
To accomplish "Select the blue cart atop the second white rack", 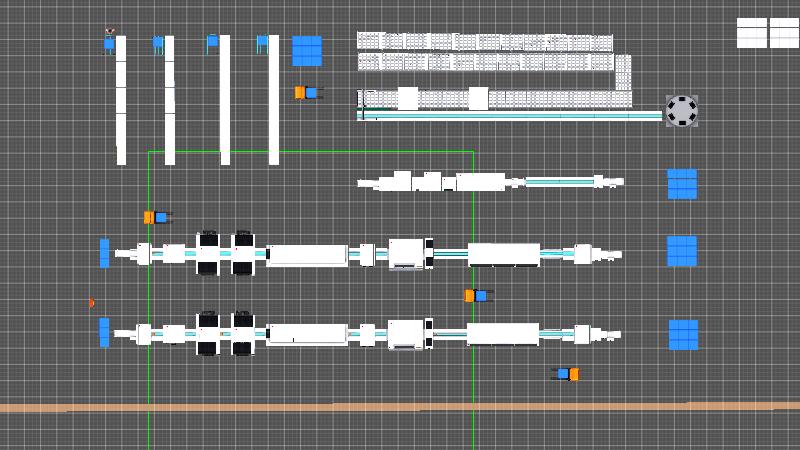I will tap(158, 43).
